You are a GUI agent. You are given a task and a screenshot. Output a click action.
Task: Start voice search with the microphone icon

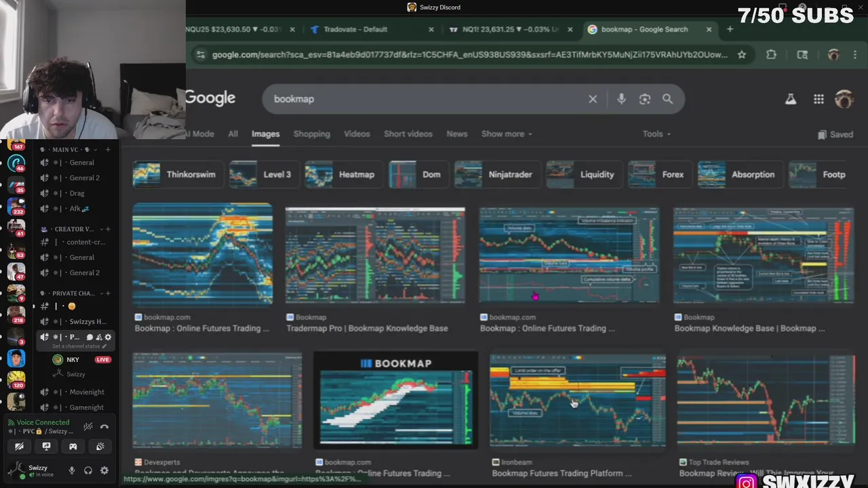621,99
